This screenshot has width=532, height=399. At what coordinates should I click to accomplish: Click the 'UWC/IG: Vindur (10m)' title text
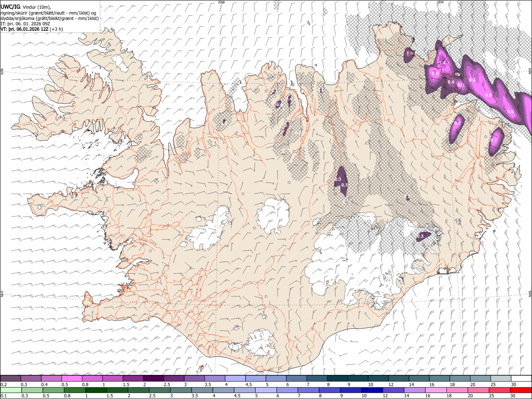[26, 6]
